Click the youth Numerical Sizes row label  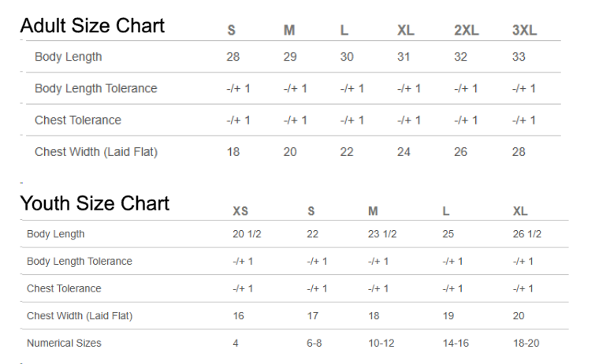point(64,343)
